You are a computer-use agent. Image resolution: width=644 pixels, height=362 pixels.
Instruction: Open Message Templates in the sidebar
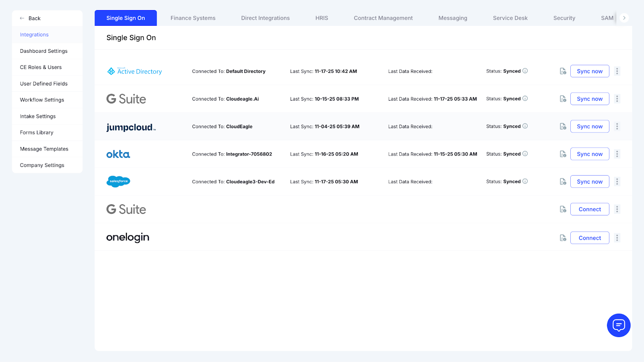(x=47, y=149)
